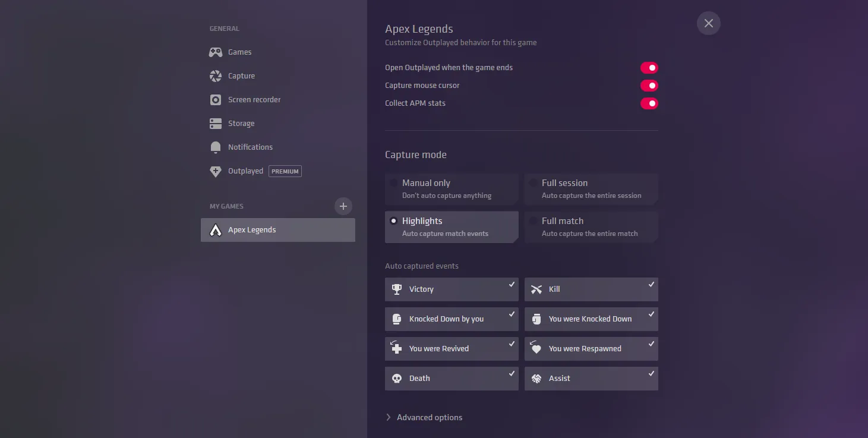Click the Assist handshake icon
Viewport: 868px width, 438px height.
(536, 379)
